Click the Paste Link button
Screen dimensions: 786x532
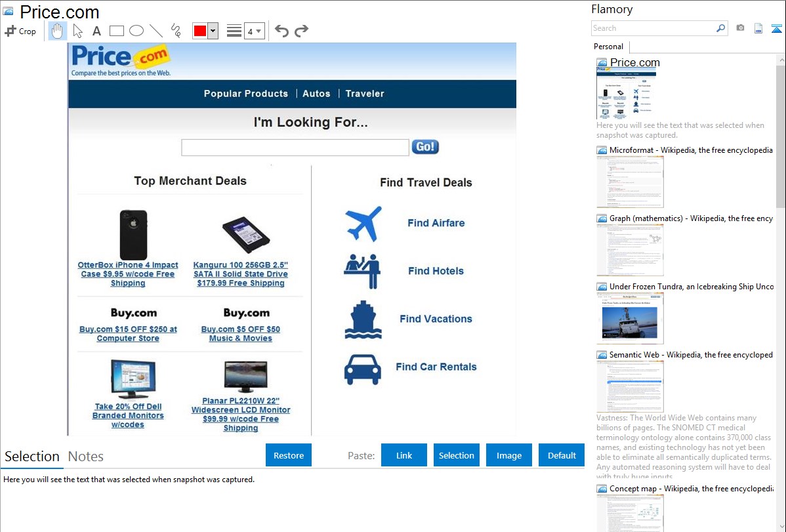coord(404,455)
